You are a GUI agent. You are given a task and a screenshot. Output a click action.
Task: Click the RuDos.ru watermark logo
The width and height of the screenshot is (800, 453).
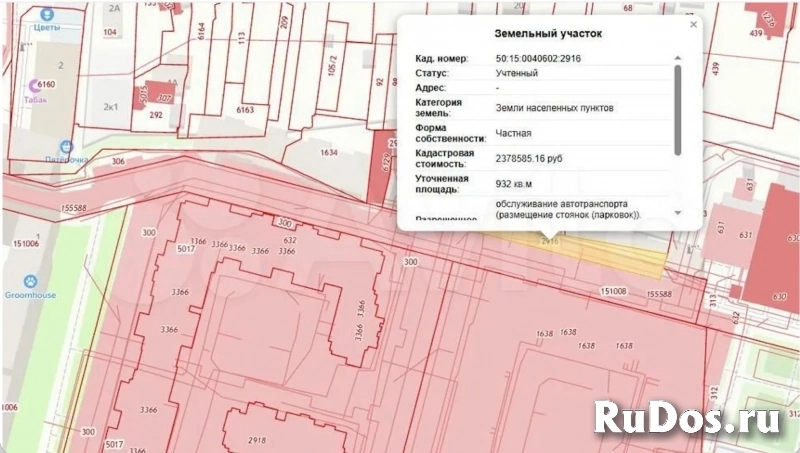coord(692,417)
